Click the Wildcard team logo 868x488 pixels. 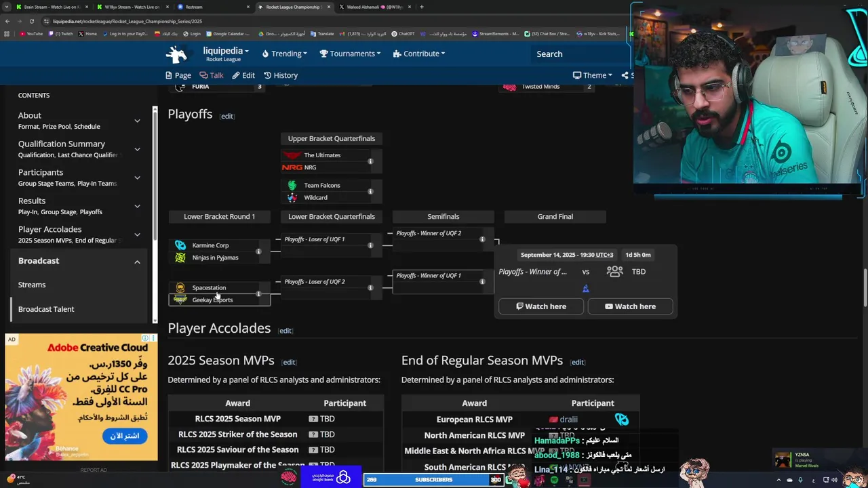(292, 197)
